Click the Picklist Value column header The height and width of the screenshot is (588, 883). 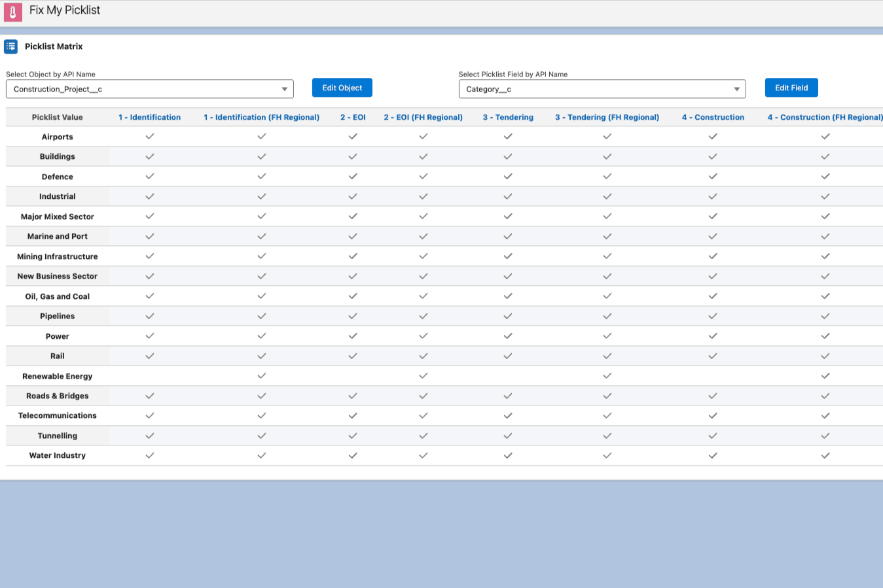coord(58,117)
